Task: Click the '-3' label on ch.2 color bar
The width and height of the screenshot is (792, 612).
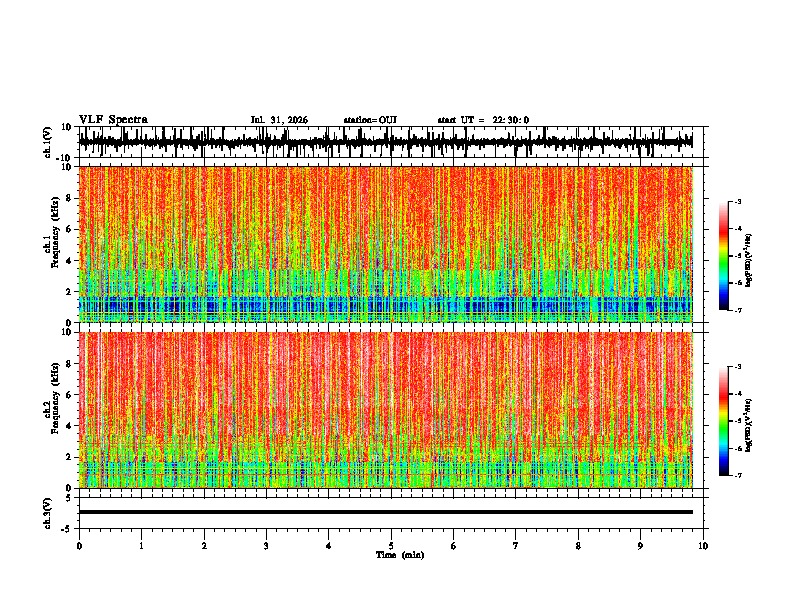Action: [738, 367]
